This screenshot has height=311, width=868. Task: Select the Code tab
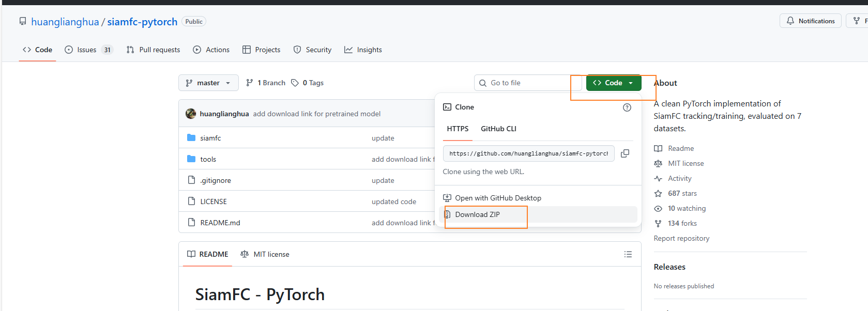pyautogui.click(x=37, y=50)
